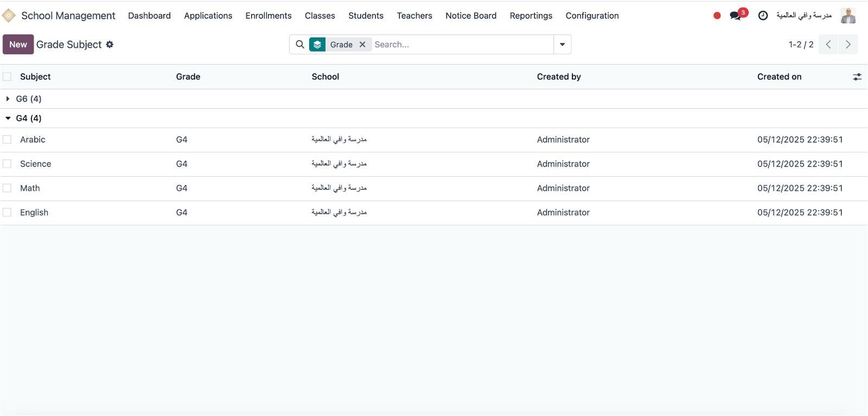Sort by the Created on column header
Screen dimensions: 868x416
pos(779,77)
